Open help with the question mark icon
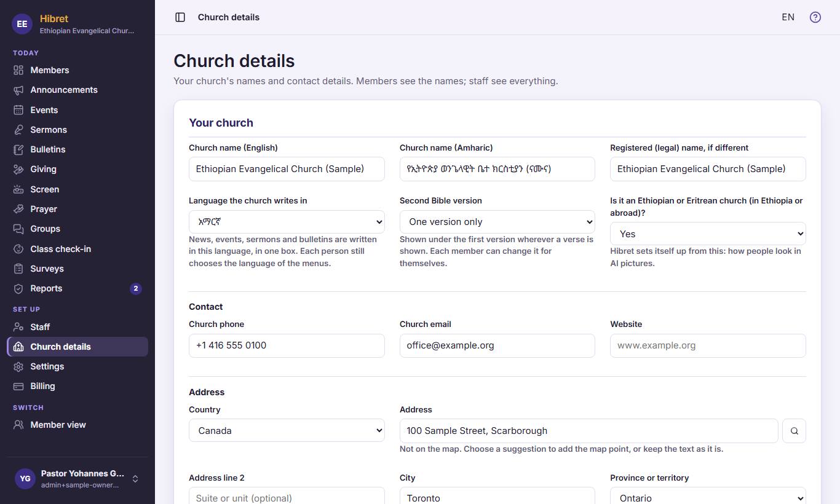 815,17
